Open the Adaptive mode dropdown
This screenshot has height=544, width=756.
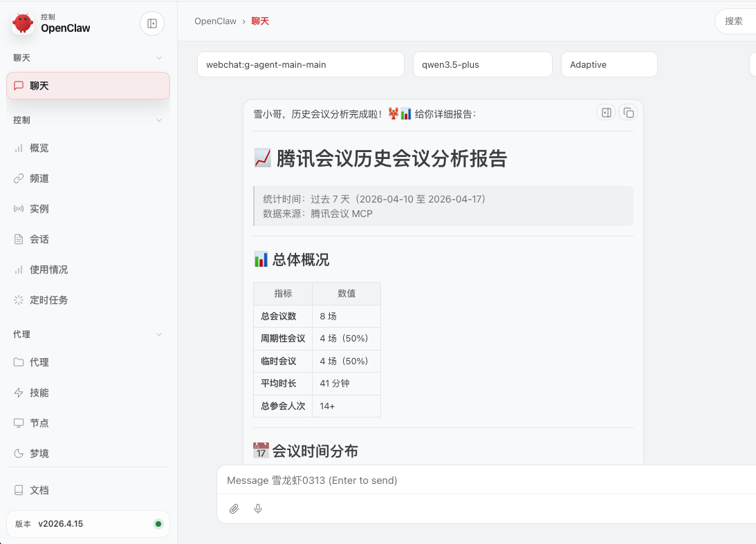[609, 64]
